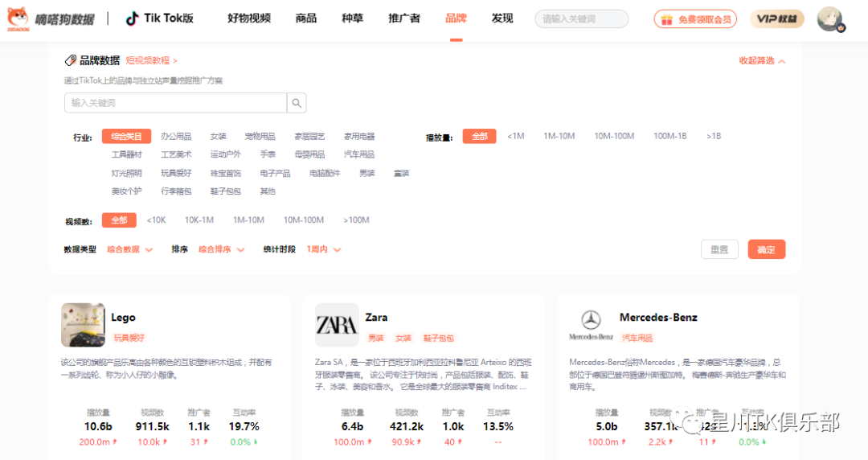Viewport: 868px width, 460px height.
Task: Click Zara video count 421.2k
Action: pyautogui.click(x=407, y=427)
